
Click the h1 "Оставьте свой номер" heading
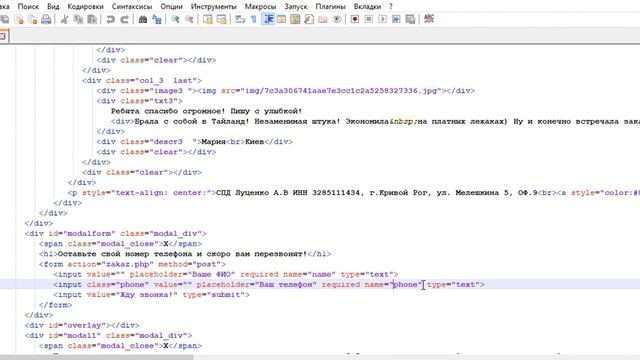(x=185, y=254)
